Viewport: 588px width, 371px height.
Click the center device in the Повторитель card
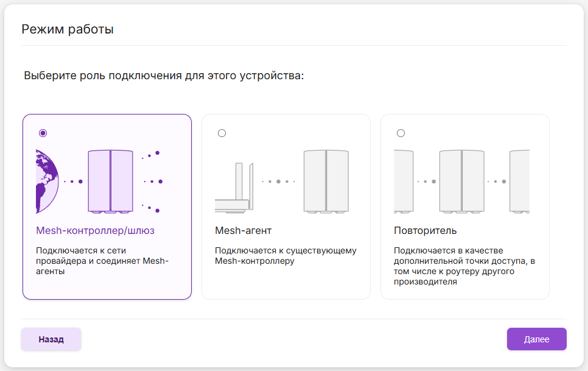(461, 181)
